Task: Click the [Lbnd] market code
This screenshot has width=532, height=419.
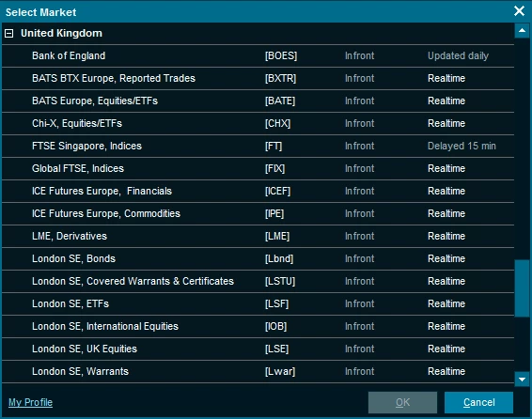Action: coord(279,258)
